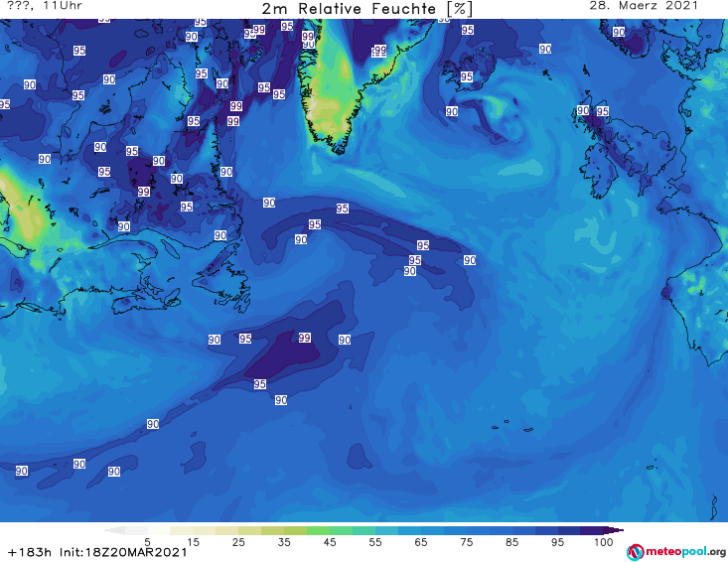Click the '45' label on the color scale

[x=330, y=542]
